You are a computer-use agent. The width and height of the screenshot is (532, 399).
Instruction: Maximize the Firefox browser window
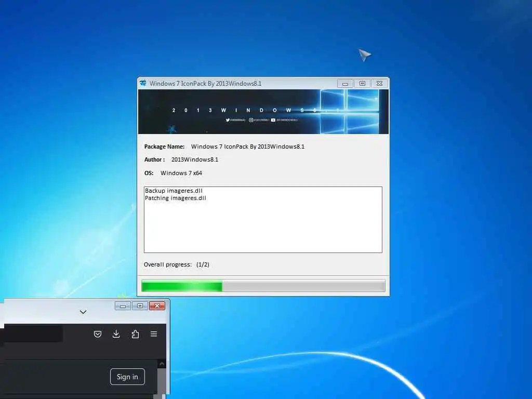pos(140,306)
